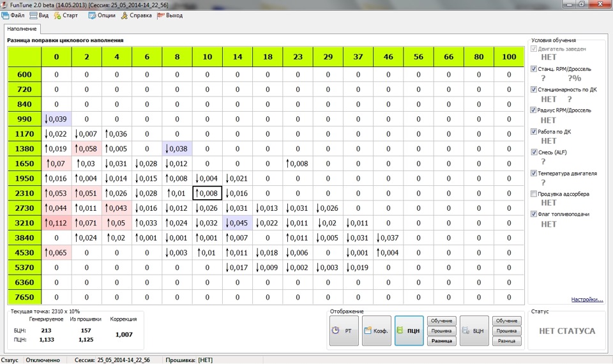Select cell 0,037 in row 3840
Viewport: 613px width, 364px height.
click(388, 238)
